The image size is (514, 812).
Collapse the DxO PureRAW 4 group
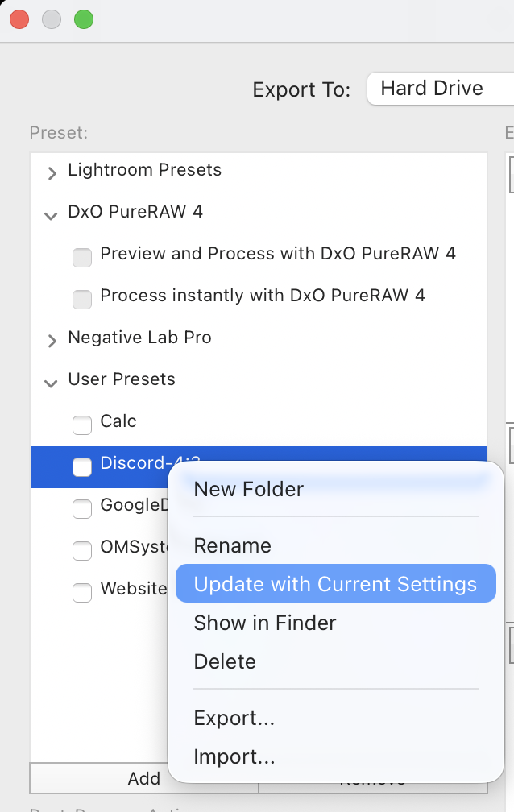pos(52,213)
